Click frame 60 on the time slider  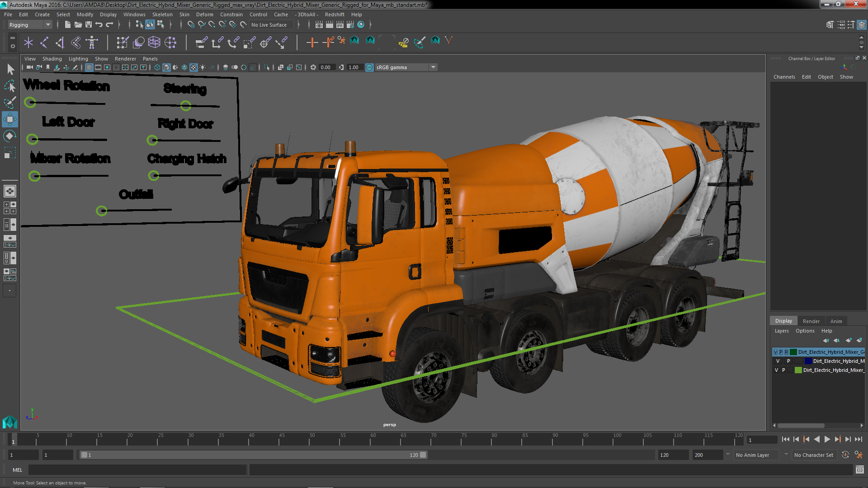373,439
